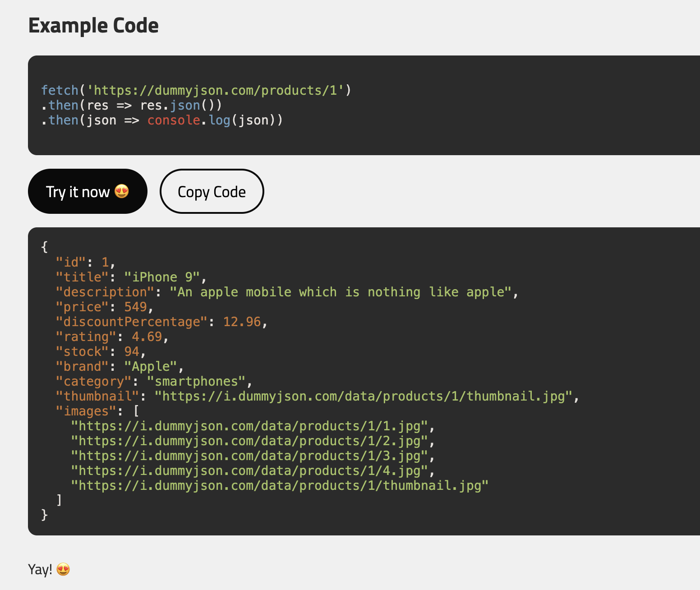Screen dimensions: 700x590
Task: Click the heart-eyes emoji beside Yay!
Action: (x=63, y=569)
